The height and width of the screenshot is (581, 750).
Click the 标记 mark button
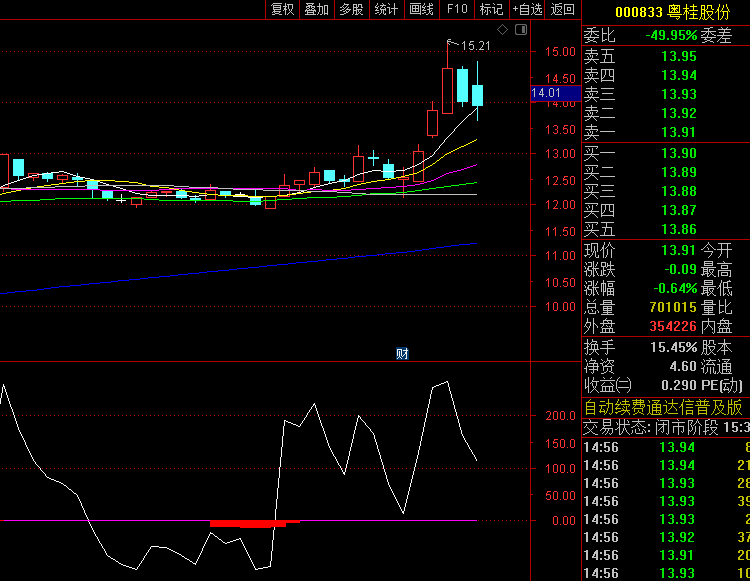[491, 9]
